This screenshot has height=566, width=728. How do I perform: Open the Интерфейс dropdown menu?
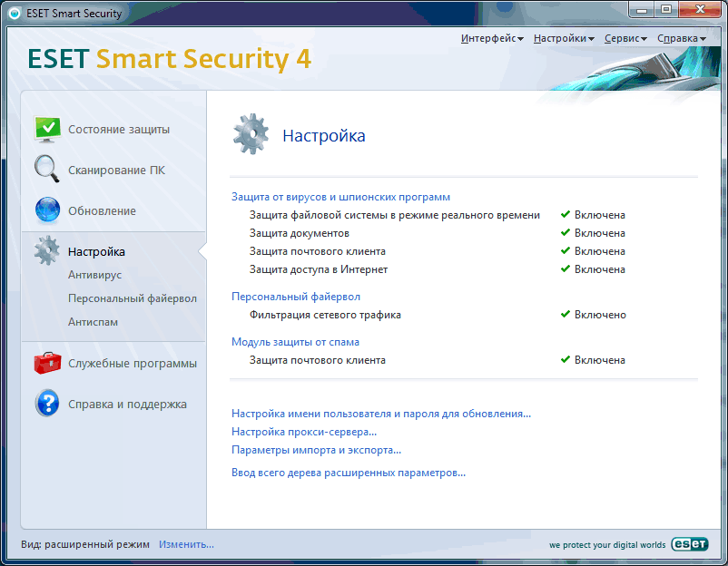[x=492, y=38]
